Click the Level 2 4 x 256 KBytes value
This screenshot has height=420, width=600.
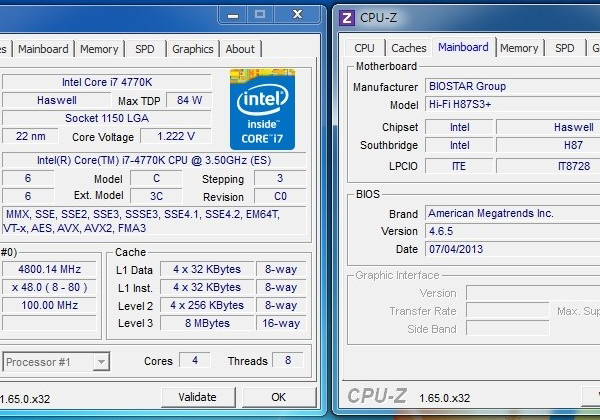[x=207, y=305]
